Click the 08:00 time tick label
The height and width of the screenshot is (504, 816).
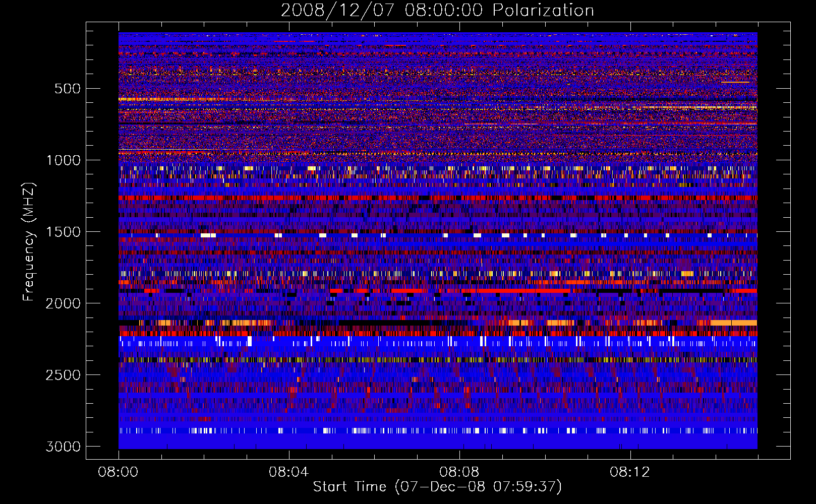click(118, 472)
